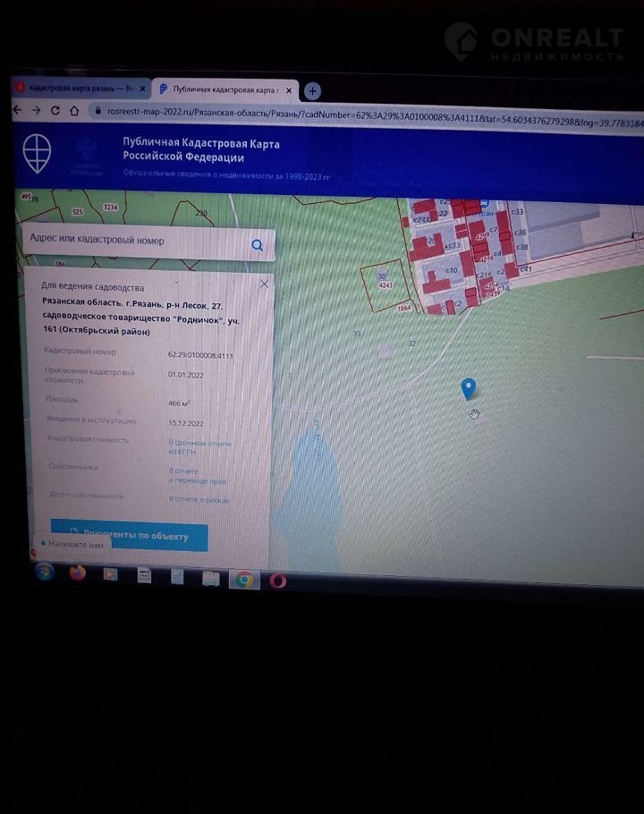Open the media player taskbar icon

coord(110,574)
